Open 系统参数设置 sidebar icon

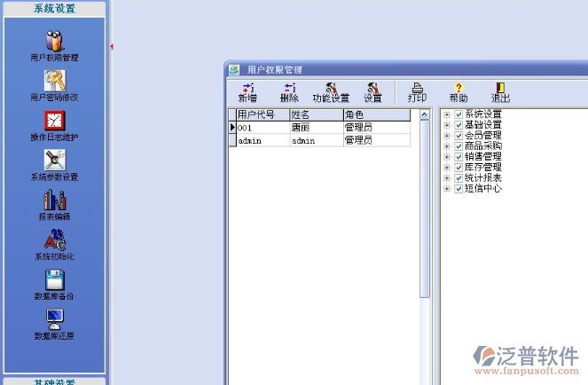point(54,161)
